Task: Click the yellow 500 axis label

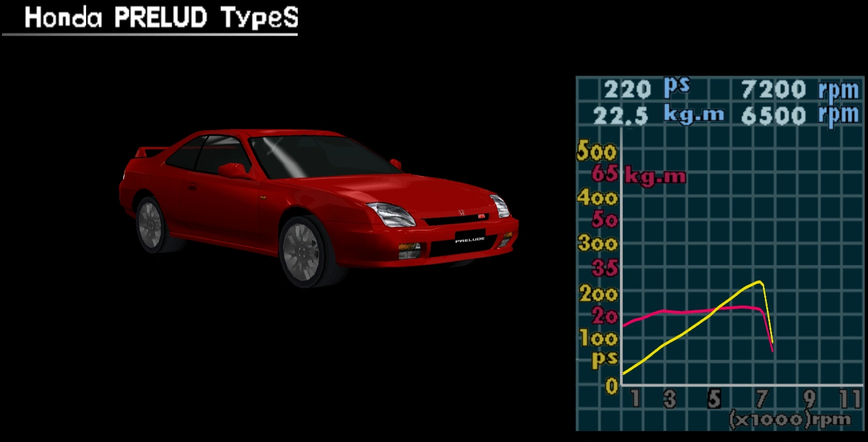Action: click(x=597, y=152)
